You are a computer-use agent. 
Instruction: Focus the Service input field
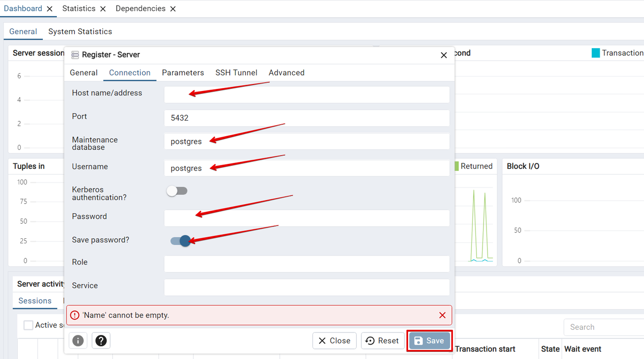point(307,288)
